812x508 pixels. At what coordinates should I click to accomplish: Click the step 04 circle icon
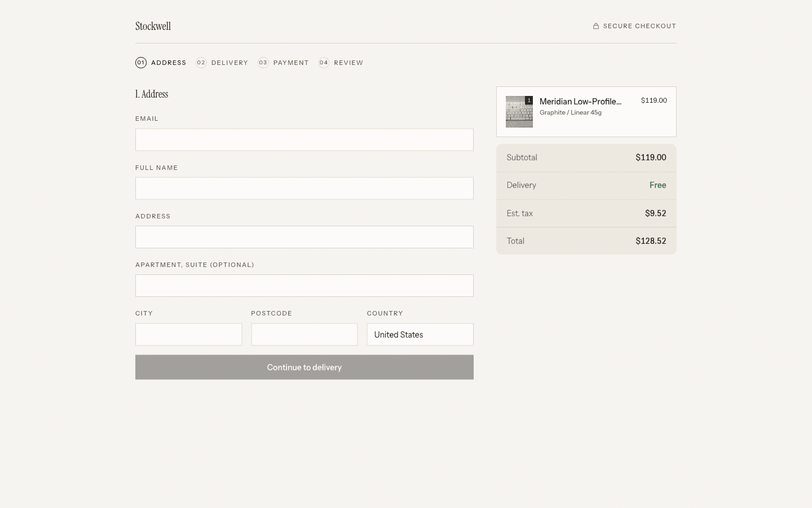tap(324, 63)
